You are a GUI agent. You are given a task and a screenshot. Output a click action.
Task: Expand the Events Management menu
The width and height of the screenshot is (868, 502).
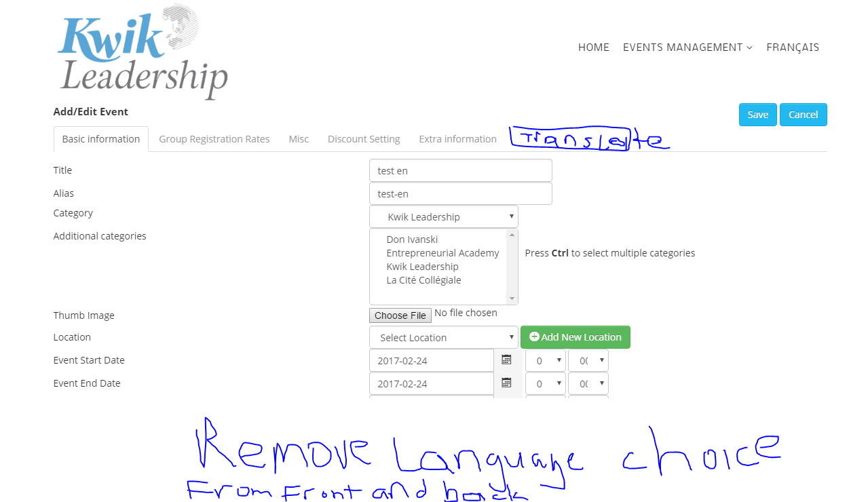coord(687,47)
